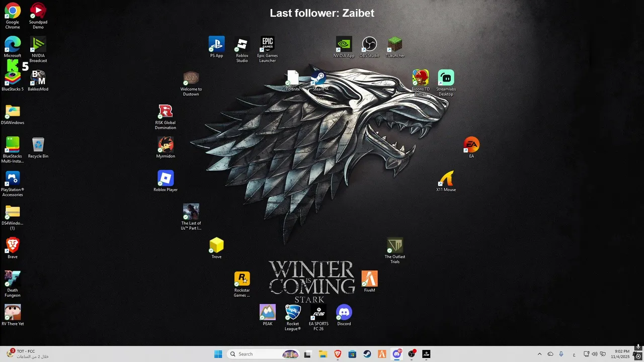Open OneDrive cloud tray icon
Image resolution: width=644 pixels, height=362 pixels.
pos(550,354)
